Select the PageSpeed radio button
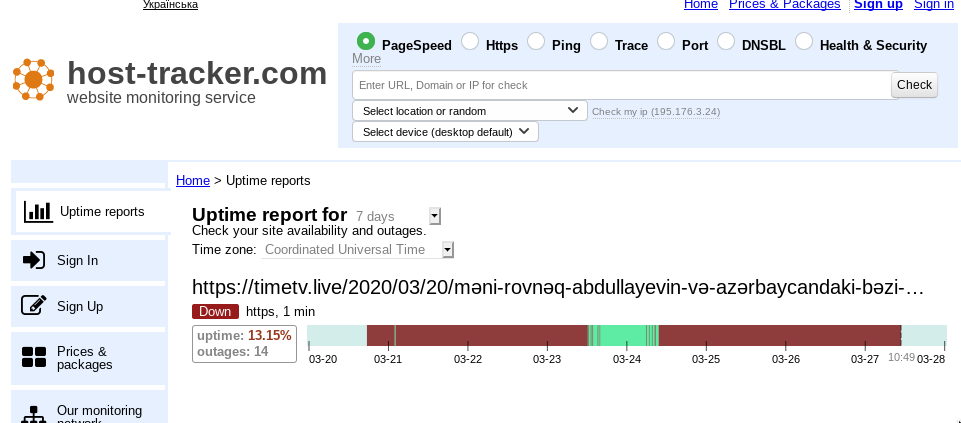Viewport: 961px width, 423px height. (x=366, y=41)
